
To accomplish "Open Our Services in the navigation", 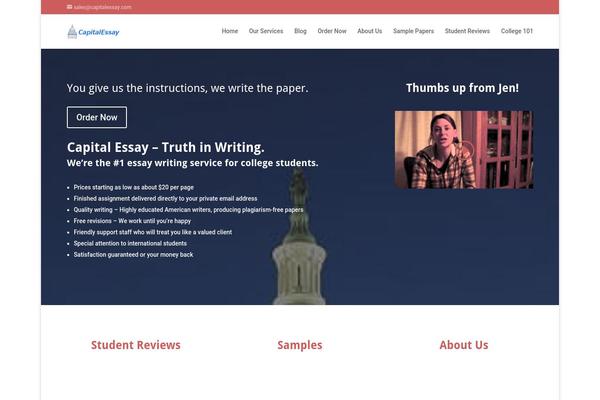I will (266, 31).
